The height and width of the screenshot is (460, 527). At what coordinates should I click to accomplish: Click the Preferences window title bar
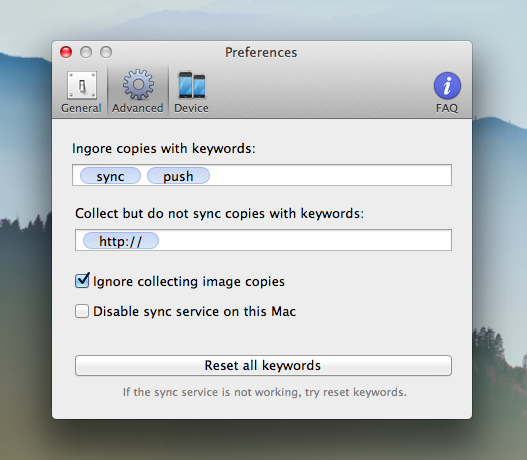(261, 52)
